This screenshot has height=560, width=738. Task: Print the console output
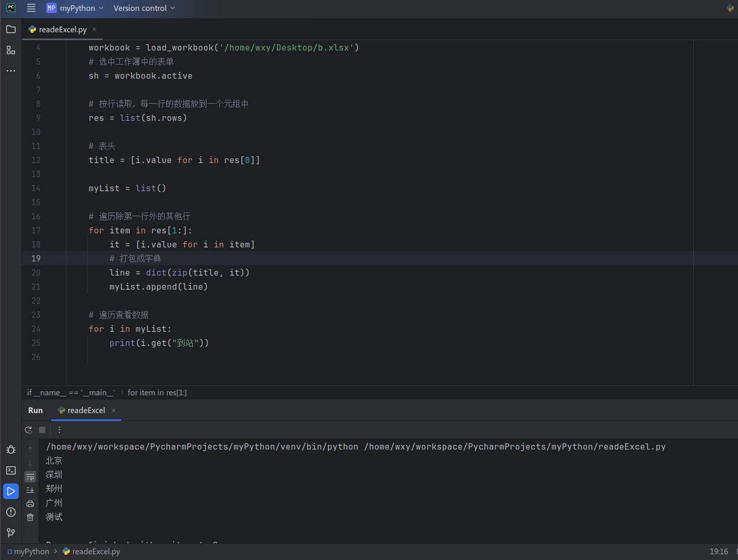click(x=30, y=504)
